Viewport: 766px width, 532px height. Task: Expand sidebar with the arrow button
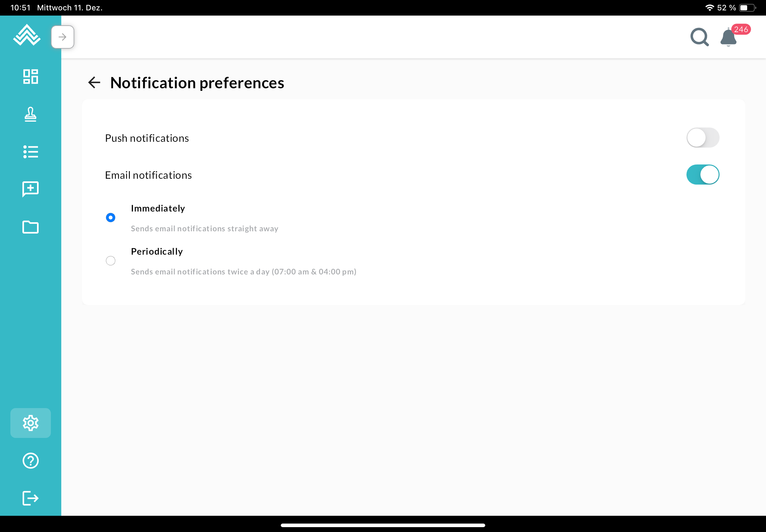click(x=62, y=37)
